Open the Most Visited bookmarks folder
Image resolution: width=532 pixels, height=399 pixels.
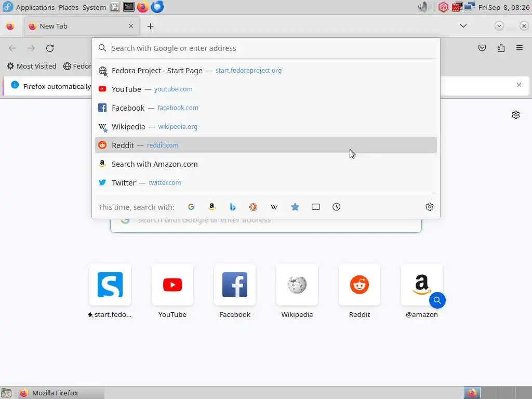click(x=32, y=66)
